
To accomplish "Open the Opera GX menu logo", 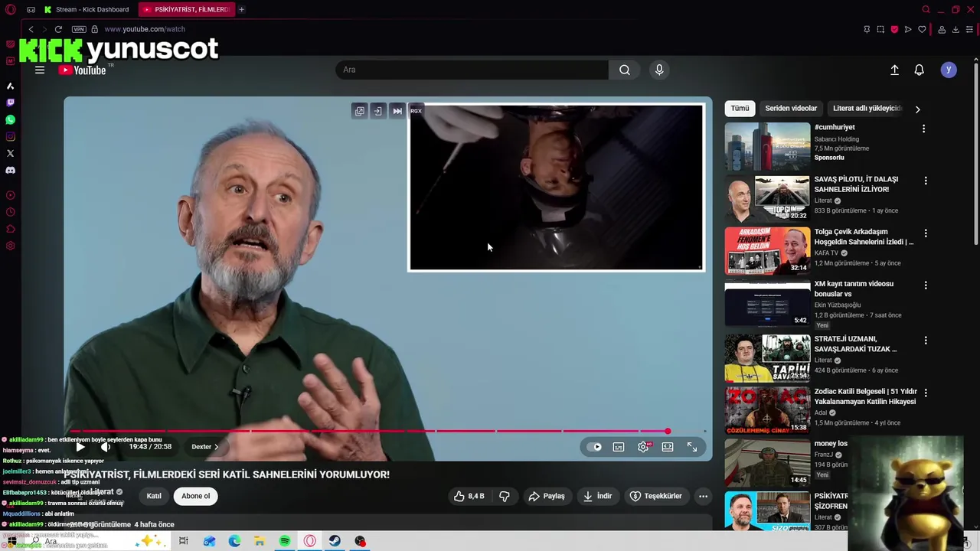I will pyautogui.click(x=10, y=9).
